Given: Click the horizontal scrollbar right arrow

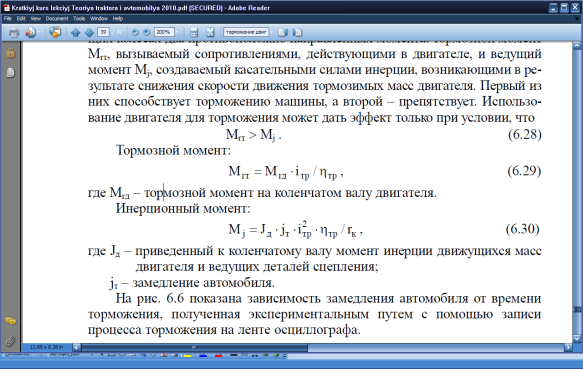Looking at the screenshot, I should point(568,347).
